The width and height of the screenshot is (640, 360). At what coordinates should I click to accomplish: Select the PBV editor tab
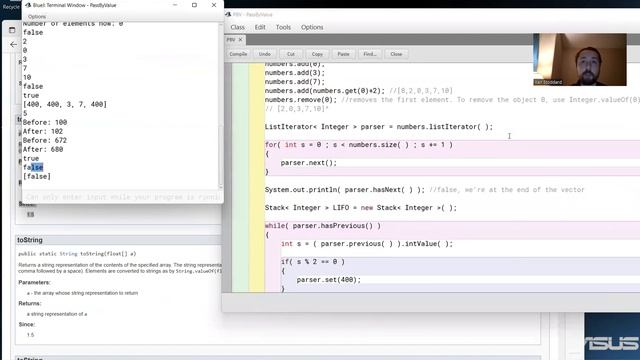click(231, 40)
